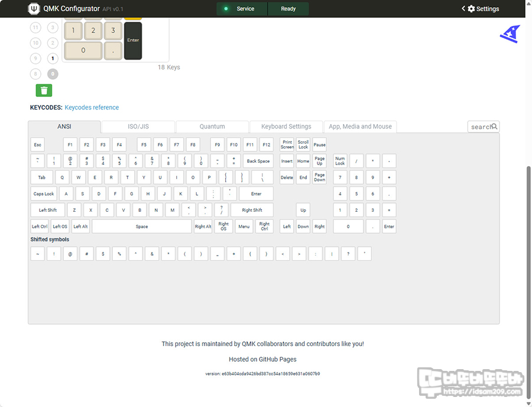Pick the Q letter keycode

61,177
